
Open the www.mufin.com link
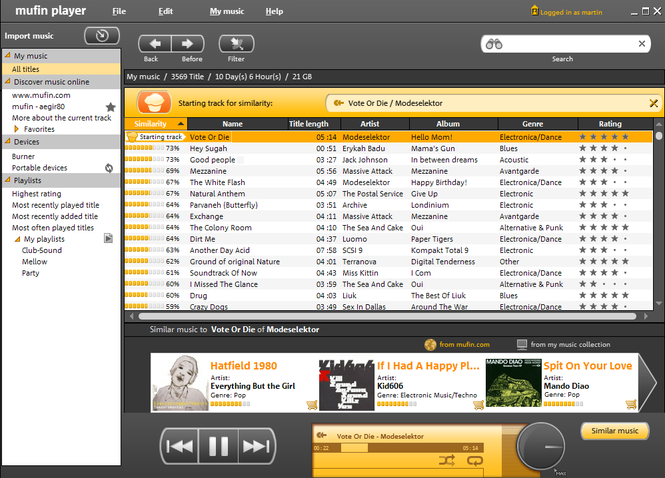point(41,95)
